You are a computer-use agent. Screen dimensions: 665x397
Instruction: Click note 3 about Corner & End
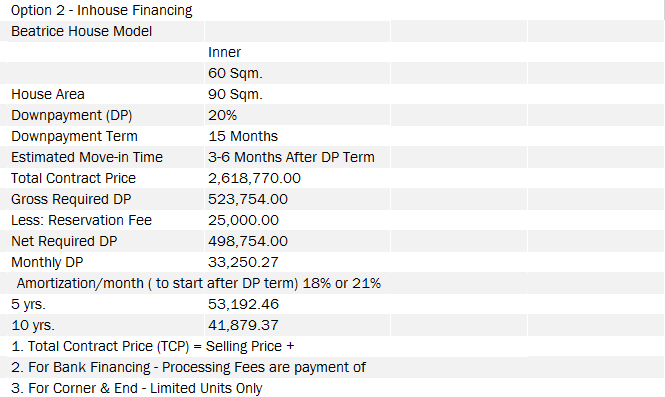click(137, 388)
